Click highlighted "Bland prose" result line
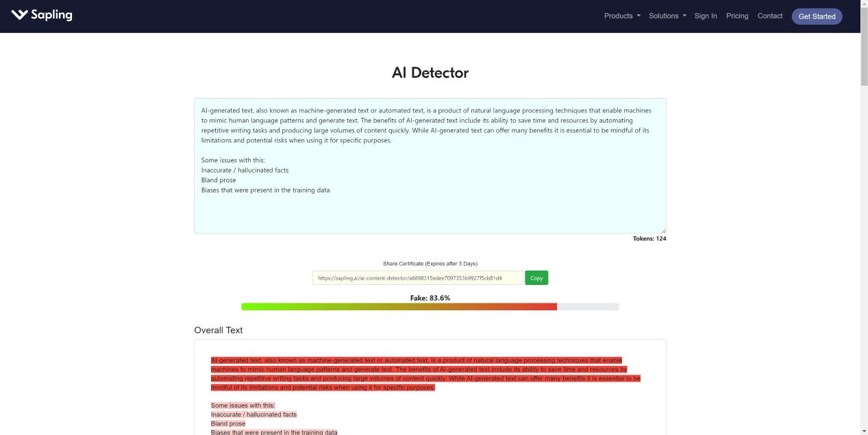This screenshot has width=868, height=435. pyautogui.click(x=228, y=423)
